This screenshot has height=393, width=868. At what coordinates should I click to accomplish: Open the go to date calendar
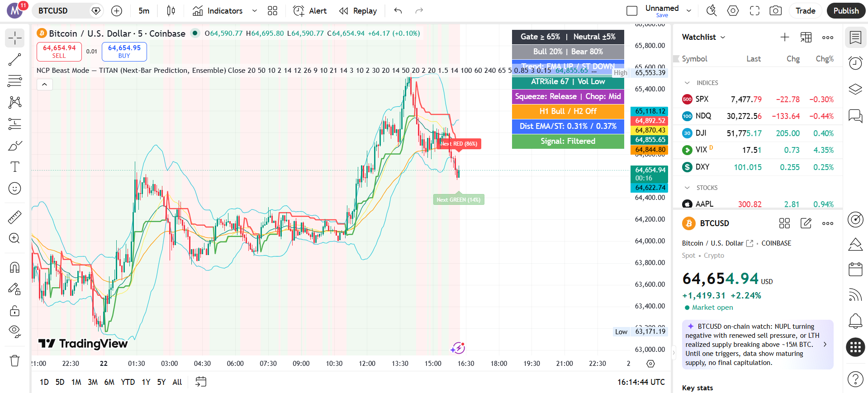click(x=201, y=382)
